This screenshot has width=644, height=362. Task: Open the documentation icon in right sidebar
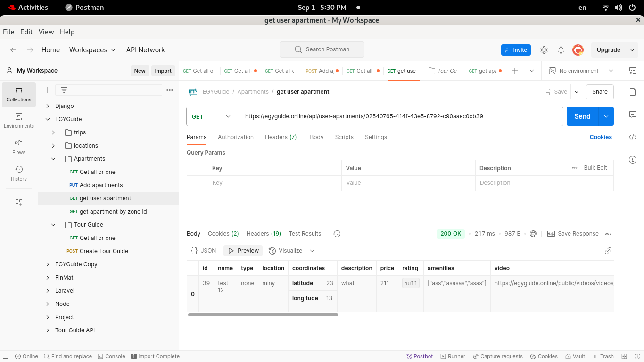pos(633,92)
